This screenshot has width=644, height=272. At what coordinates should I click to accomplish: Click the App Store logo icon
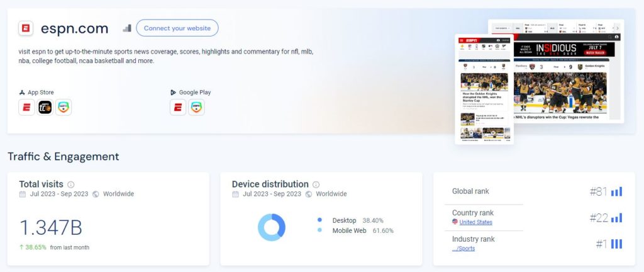(22, 93)
